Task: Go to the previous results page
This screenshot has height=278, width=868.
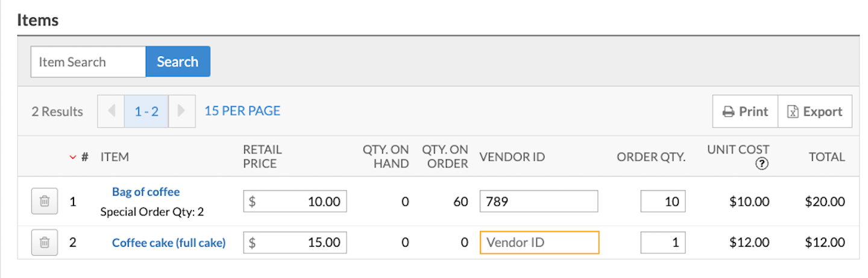Action: 111,111
